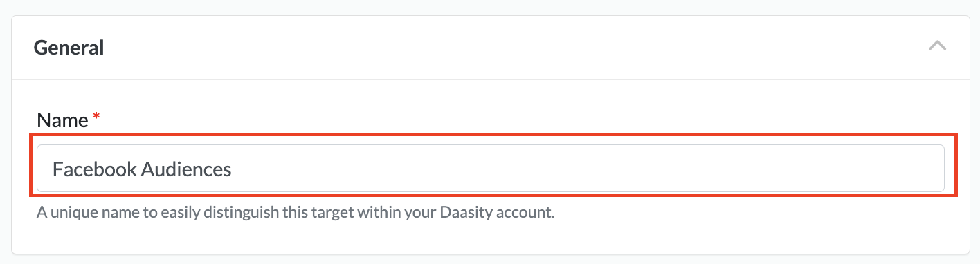Viewport: 980px width, 264px height.
Task: Click the Name field label
Action: point(62,120)
